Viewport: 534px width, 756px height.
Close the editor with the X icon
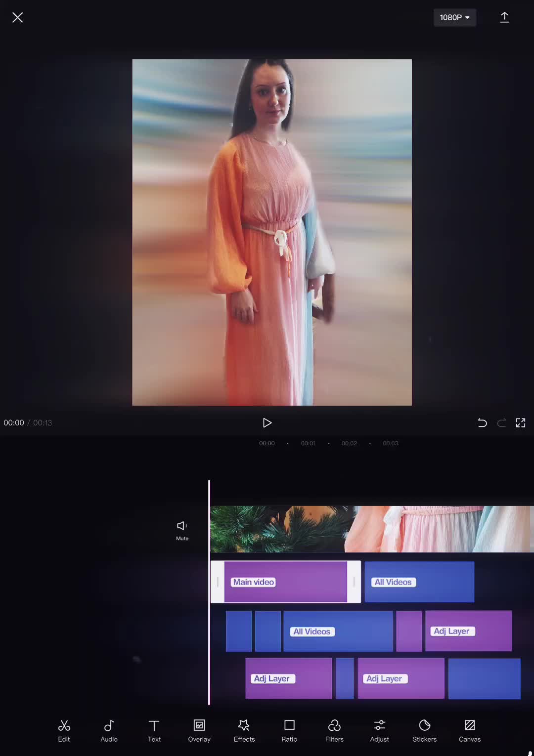coord(17,18)
